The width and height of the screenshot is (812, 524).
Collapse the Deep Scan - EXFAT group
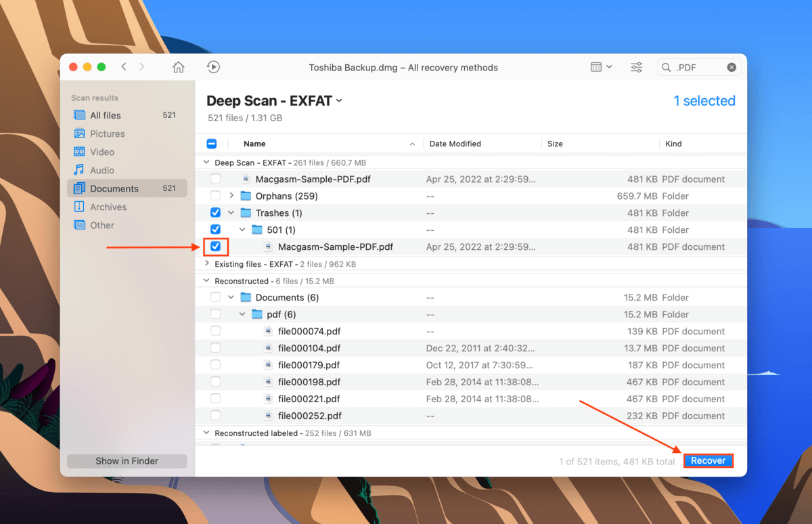207,162
